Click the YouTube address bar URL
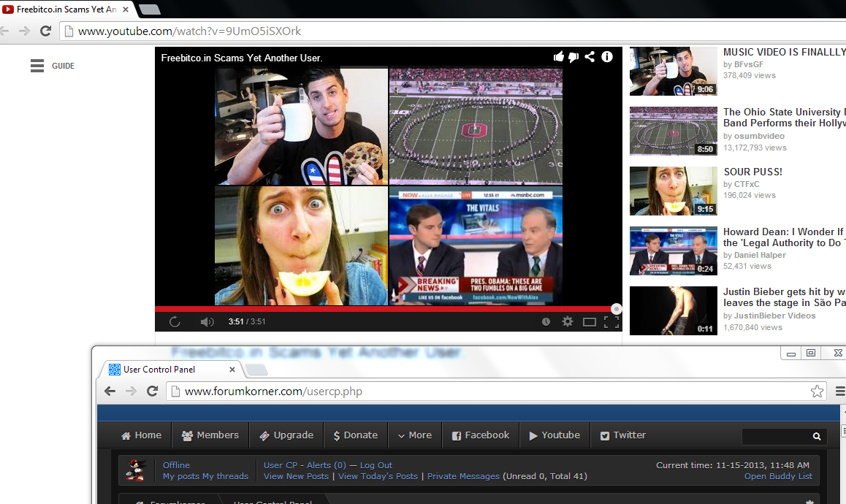 tap(189, 31)
